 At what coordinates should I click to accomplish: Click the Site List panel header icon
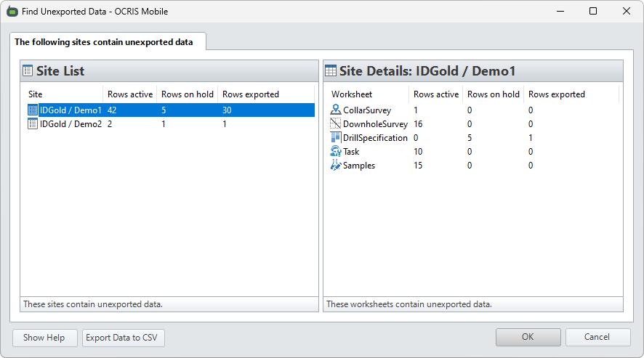[28, 71]
